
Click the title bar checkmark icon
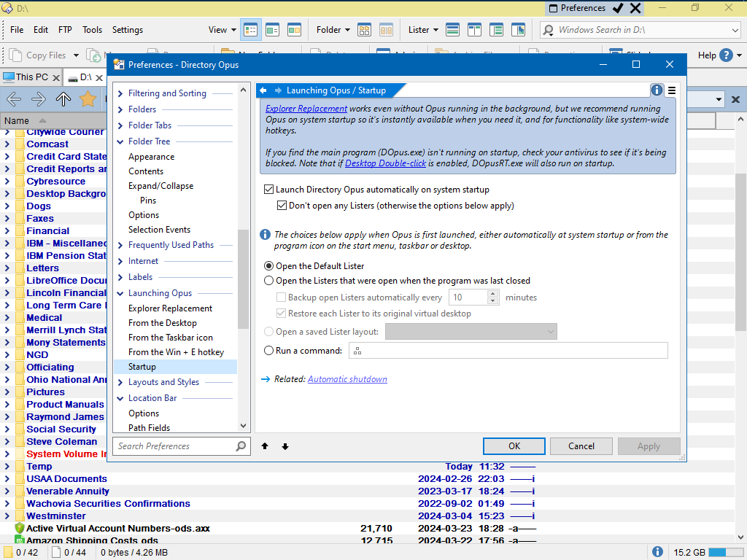click(618, 8)
